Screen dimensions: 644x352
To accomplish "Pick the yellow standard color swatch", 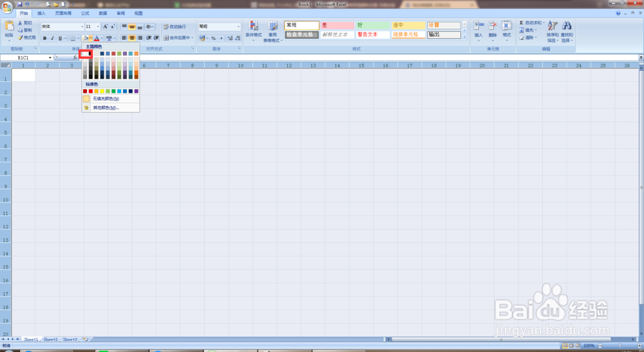I will coord(102,92).
